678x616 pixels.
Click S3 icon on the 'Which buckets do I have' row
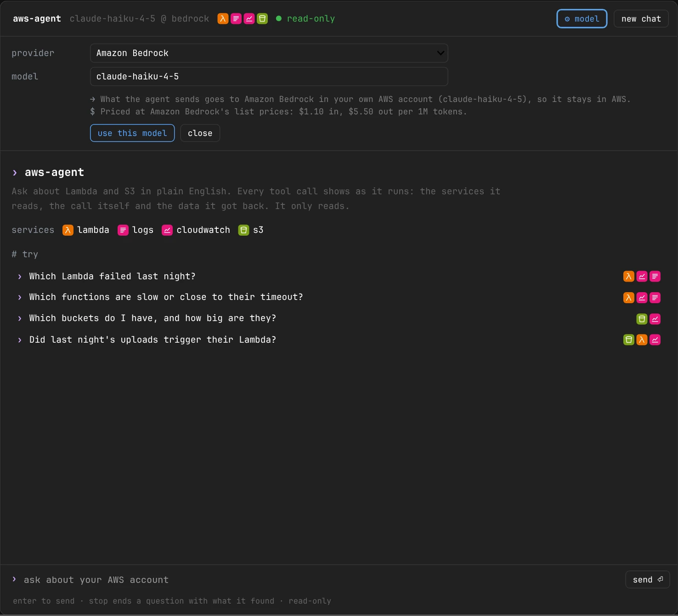(x=642, y=319)
